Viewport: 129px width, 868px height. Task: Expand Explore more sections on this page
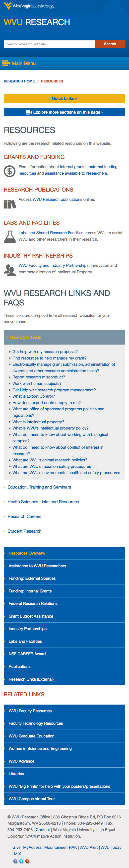click(64, 112)
